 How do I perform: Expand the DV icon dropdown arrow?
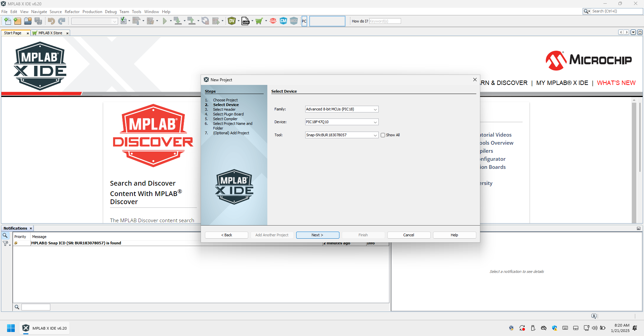click(x=238, y=21)
